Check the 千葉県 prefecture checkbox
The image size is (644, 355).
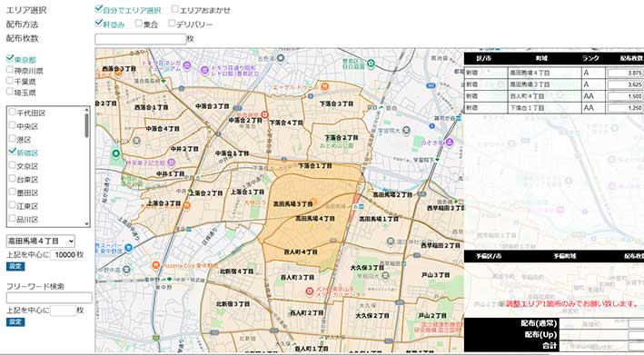(10, 81)
